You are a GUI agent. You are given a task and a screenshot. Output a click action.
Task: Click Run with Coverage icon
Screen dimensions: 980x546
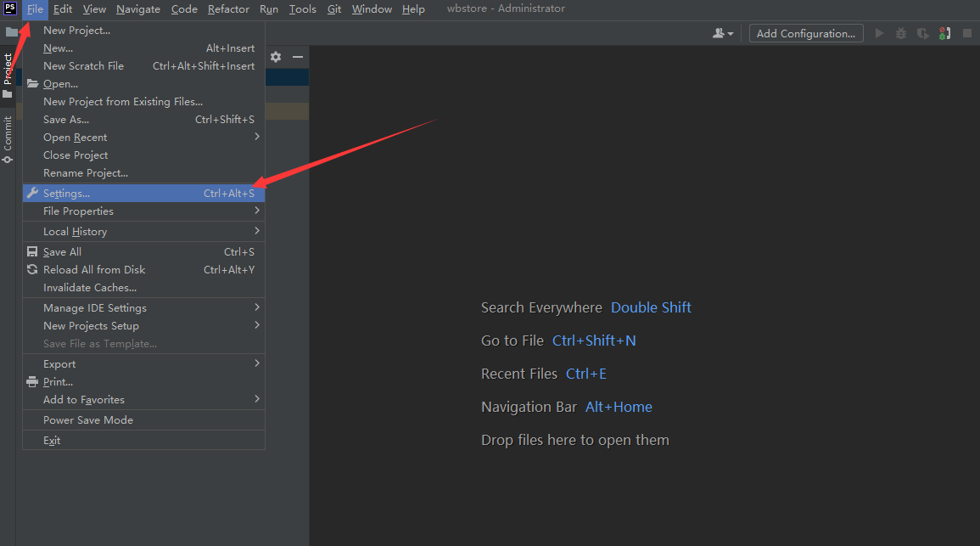[922, 33]
